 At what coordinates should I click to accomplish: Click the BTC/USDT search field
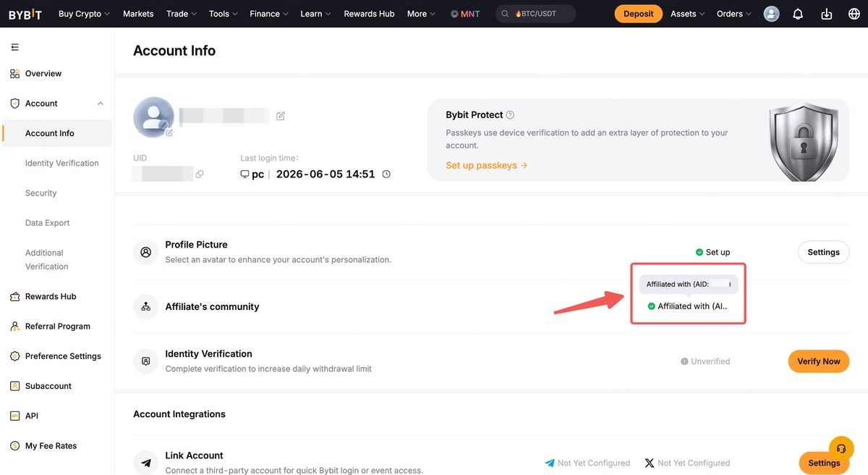point(536,14)
